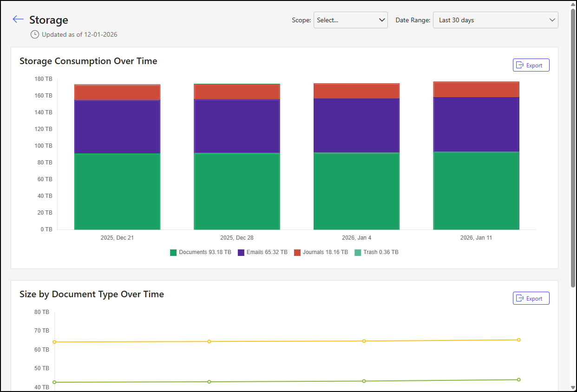Toggle the Documents series in the legend
This screenshot has width=577, height=392.
click(x=204, y=252)
